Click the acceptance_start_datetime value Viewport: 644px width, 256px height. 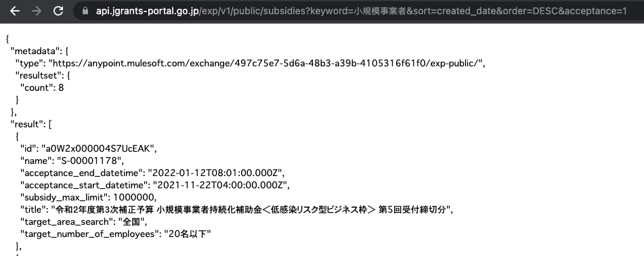click(x=221, y=186)
